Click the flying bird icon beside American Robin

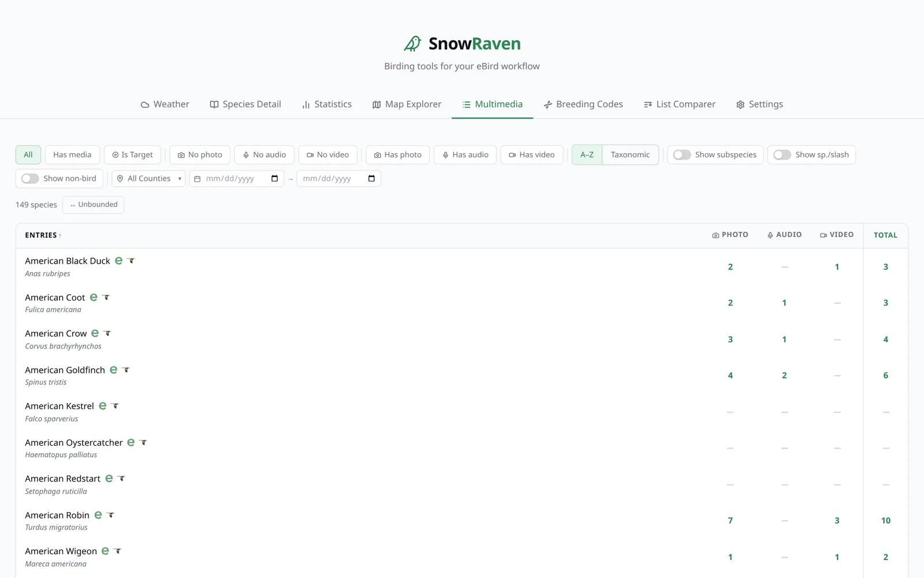click(x=110, y=515)
